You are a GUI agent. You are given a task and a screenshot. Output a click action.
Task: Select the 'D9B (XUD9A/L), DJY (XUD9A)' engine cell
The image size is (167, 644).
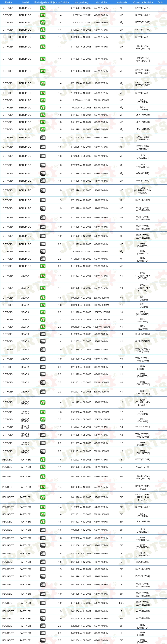coord(143,190)
